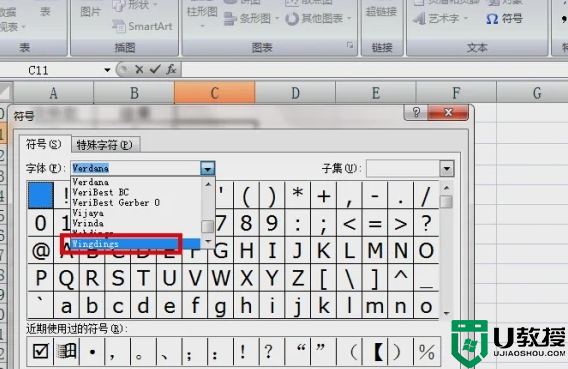Viewport: 568px width, 369px height.
Task: Select the asterisk * symbol cell
Action: [x=297, y=196]
